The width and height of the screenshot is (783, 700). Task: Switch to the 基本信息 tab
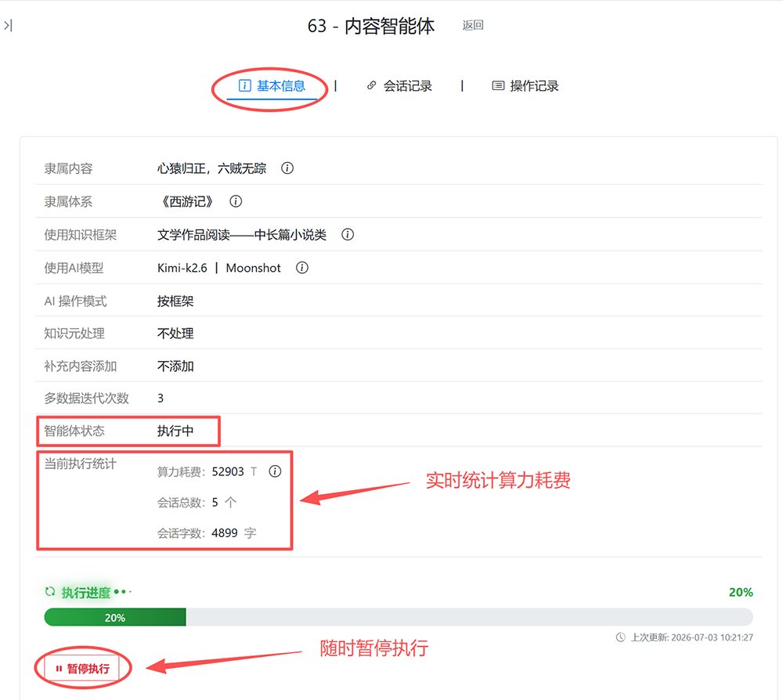click(x=272, y=86)
